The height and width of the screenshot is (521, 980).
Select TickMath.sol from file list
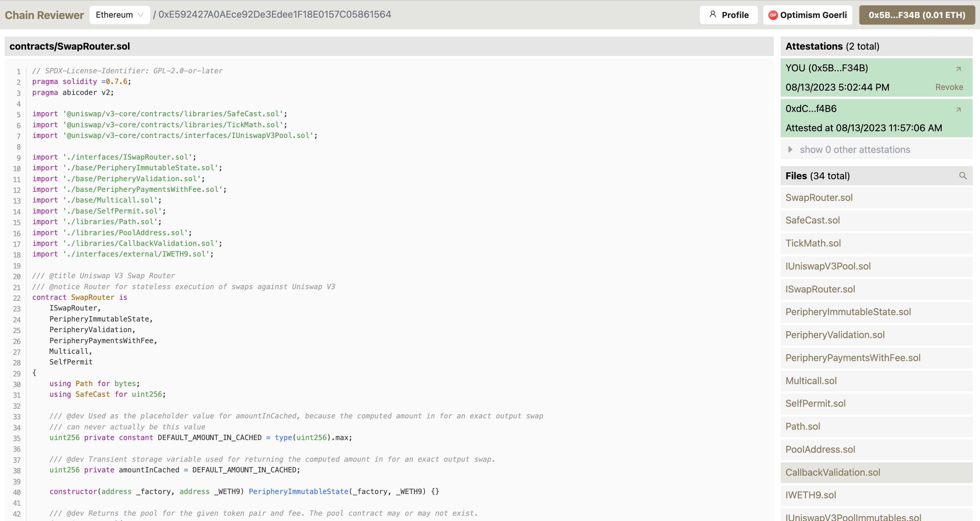click(x=813, y=243)
